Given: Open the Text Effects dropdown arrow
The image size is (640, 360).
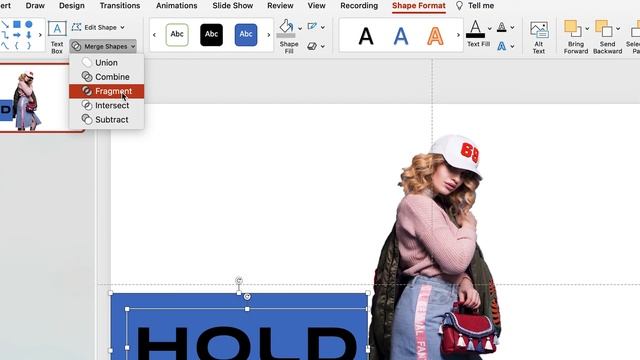Looking at the screenshot, I should (x=512, y=47).
